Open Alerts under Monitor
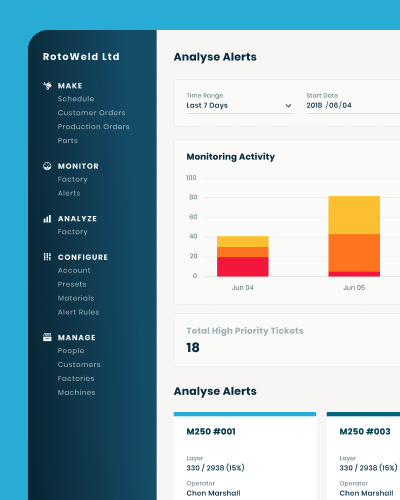 coord(69,193)
